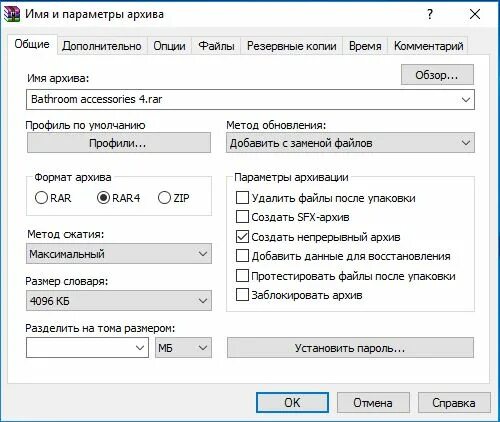Open Размер словаря 4096 КБ dropdown

click(119, 301)
